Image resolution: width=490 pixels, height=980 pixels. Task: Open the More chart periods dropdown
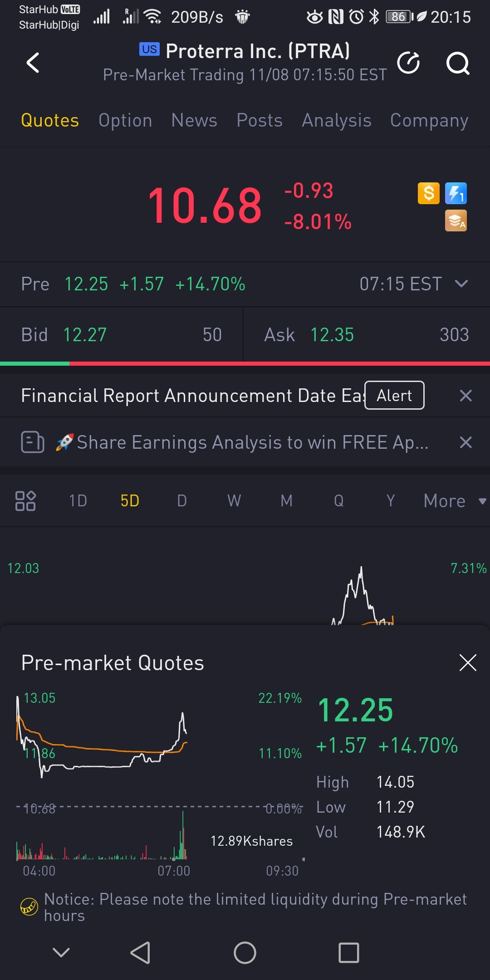(x=454, y=501)
